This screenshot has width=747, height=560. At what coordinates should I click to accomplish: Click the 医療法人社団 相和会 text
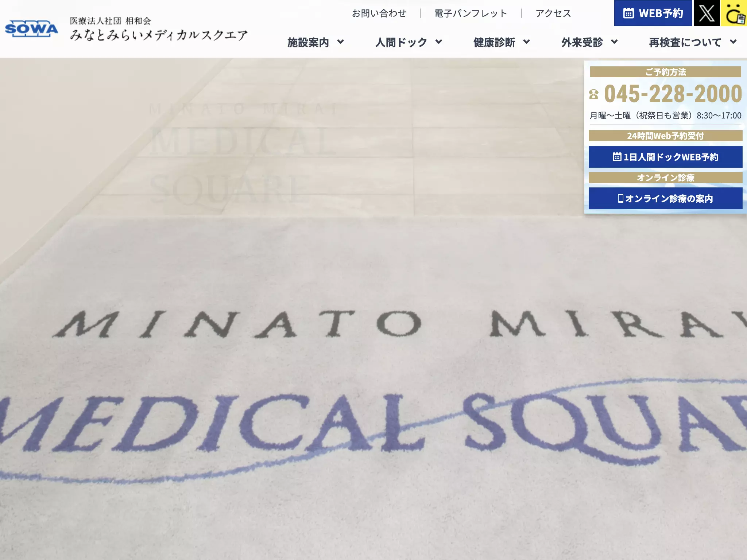pos(110,21)
